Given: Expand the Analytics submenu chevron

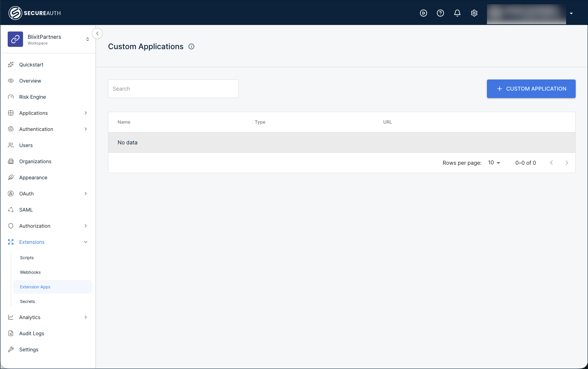Looking at the screenshot, I should point(86,317).
